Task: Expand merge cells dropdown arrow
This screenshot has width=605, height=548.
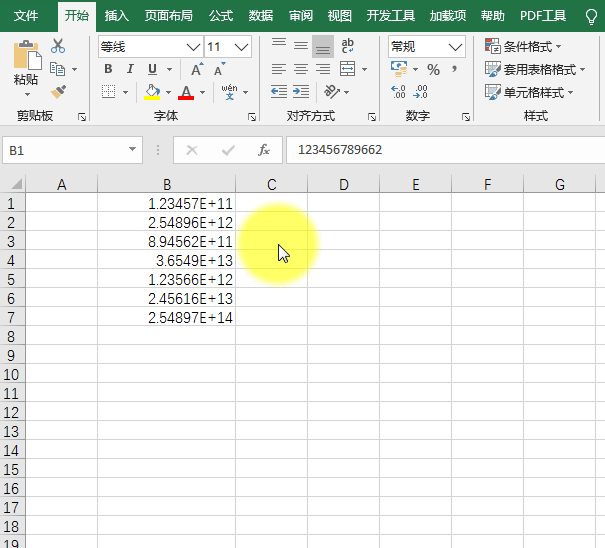Action: point(364,69)
